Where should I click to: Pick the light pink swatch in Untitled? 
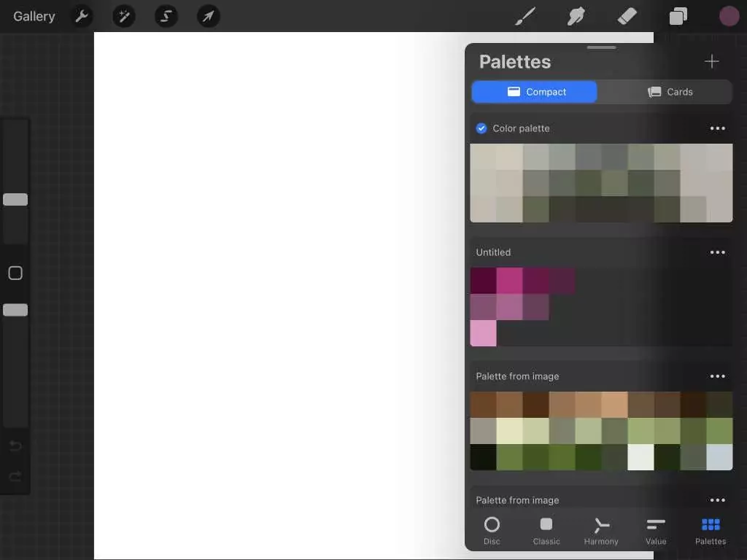pyautogui.click(x=483, y=333)
